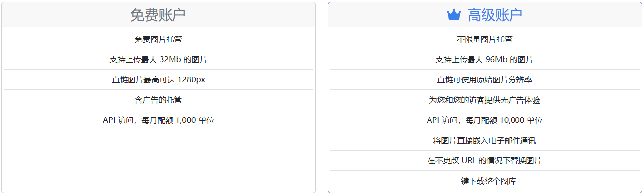Click the 一键下载整个图库 row
The height and width of the screenshot is (196, 644).
(x=485, y=181)
